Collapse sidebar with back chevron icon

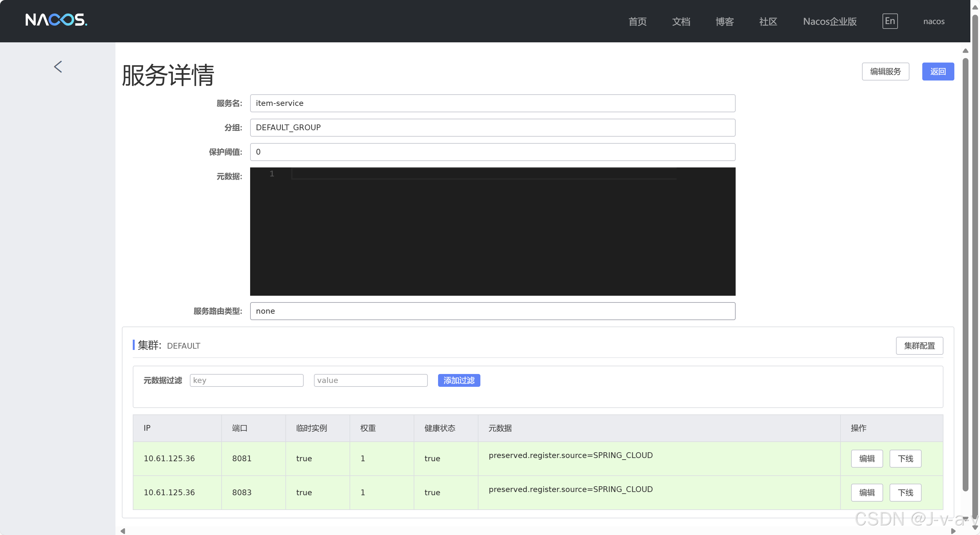point(58,67)
